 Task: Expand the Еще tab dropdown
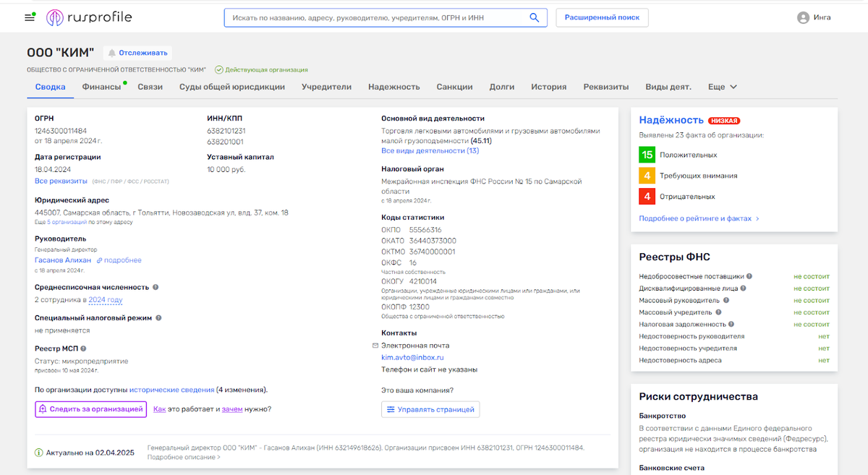pos(723,87)
